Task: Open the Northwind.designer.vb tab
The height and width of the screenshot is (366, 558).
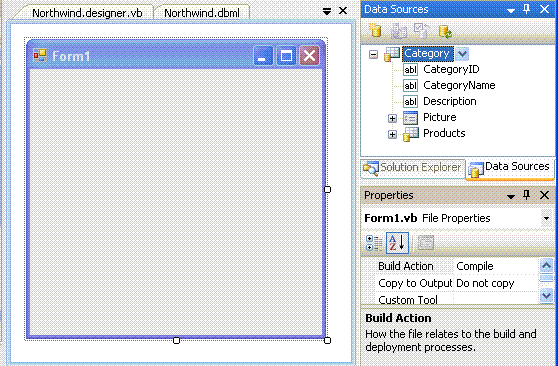Action: 87,13
